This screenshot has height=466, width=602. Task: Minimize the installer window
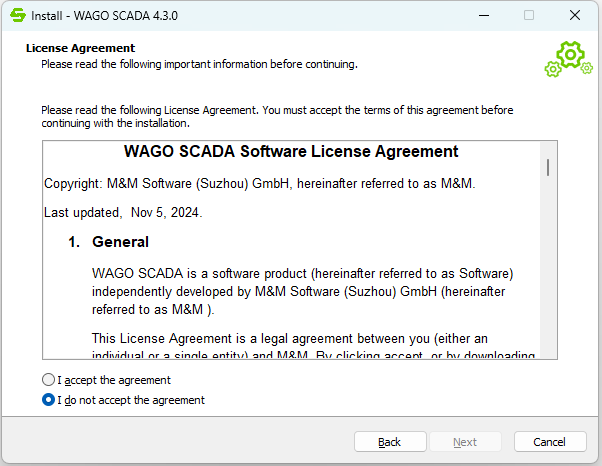pos(484,16)
